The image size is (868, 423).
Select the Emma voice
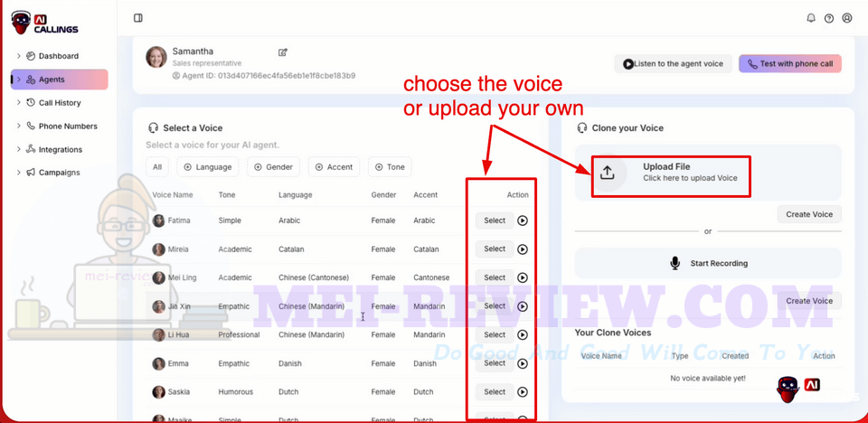[495, 363]
